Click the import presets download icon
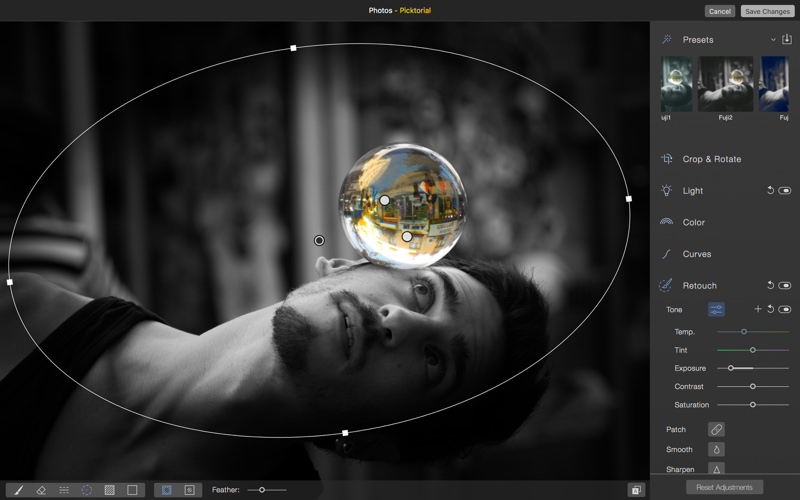Viewport: 800px width, 500px height. tap(787, 40)
